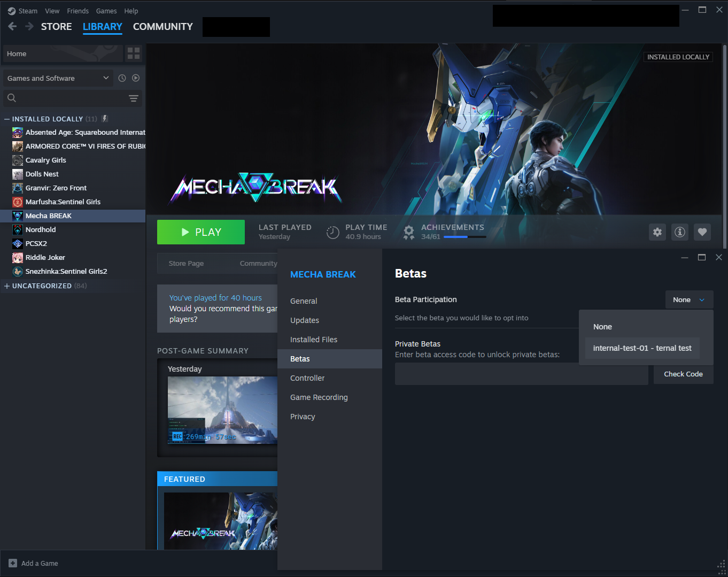Select Absented Age game icon in list
This screenshot has width=728, height=577.
pyautogui.click(x=18, y=132)
